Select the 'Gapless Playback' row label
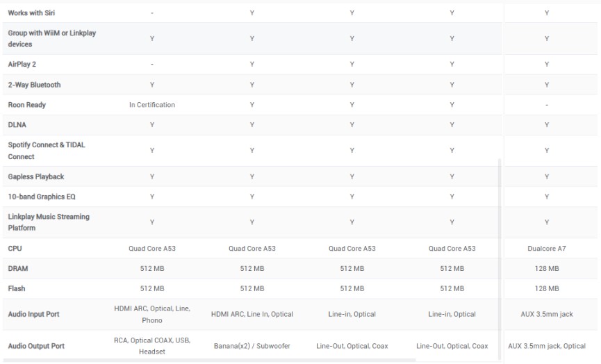 36,176
